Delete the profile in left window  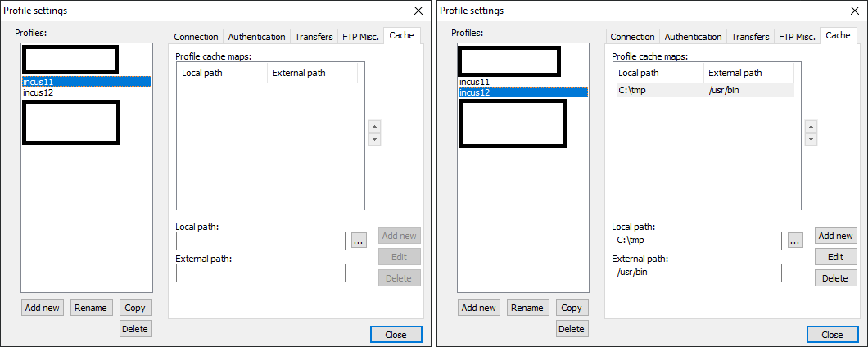pyautogui.click(x=135, y=329)
